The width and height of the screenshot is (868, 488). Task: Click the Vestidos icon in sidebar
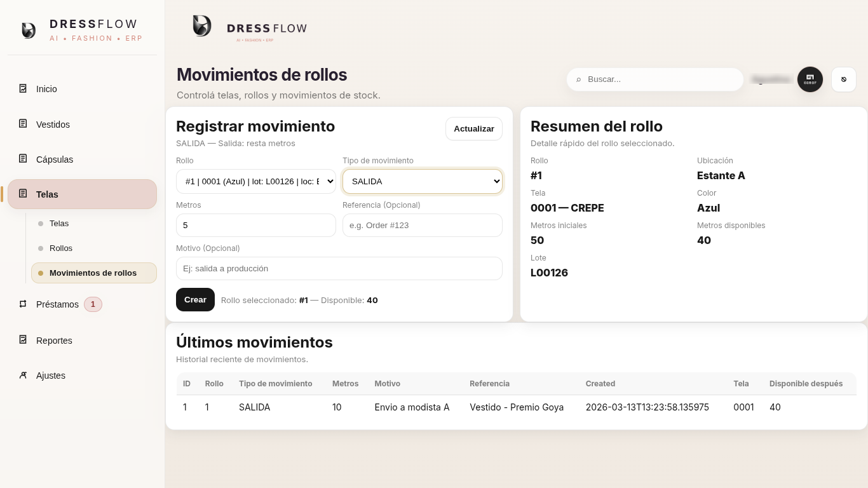click(23, 124)
